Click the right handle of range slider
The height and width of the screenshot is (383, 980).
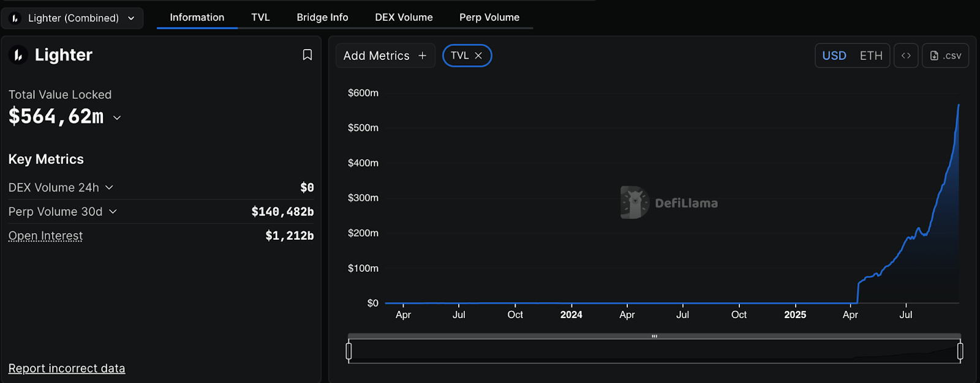click(960, 351)
